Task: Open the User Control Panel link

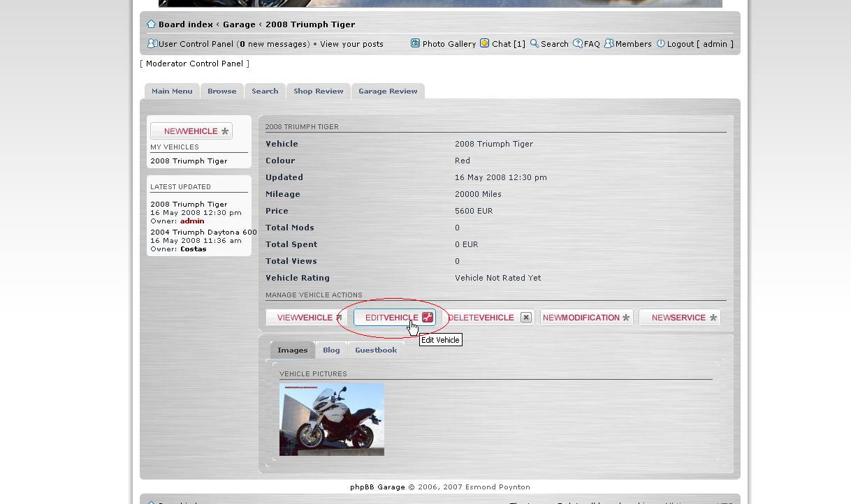Action: click(196, 44)
